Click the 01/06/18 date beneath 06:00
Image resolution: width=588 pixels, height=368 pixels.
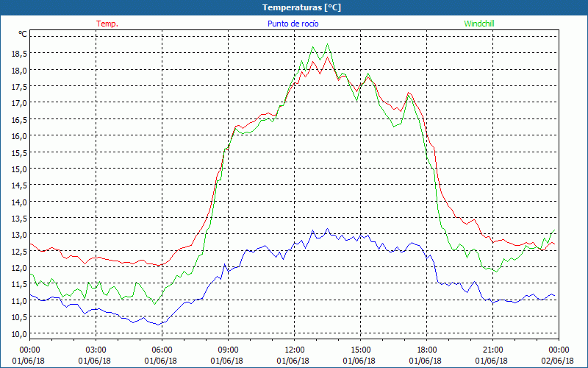pos(160,361)
